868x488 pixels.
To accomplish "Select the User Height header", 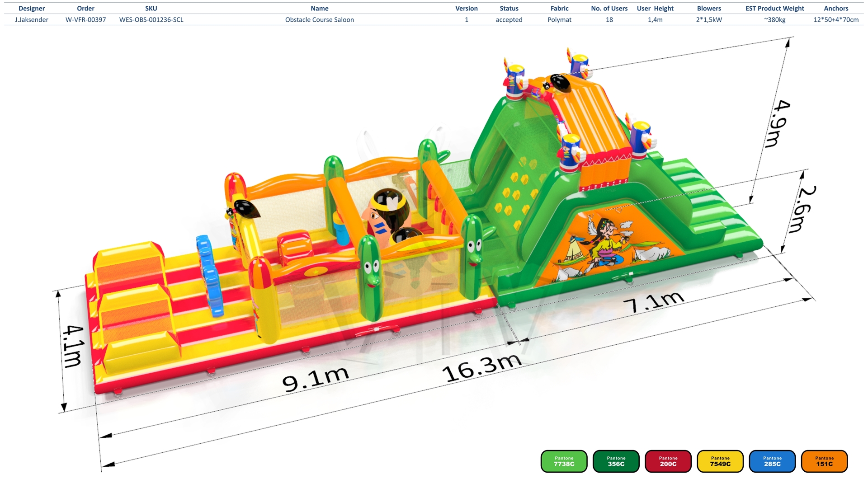I will click(x=655, y=9).
